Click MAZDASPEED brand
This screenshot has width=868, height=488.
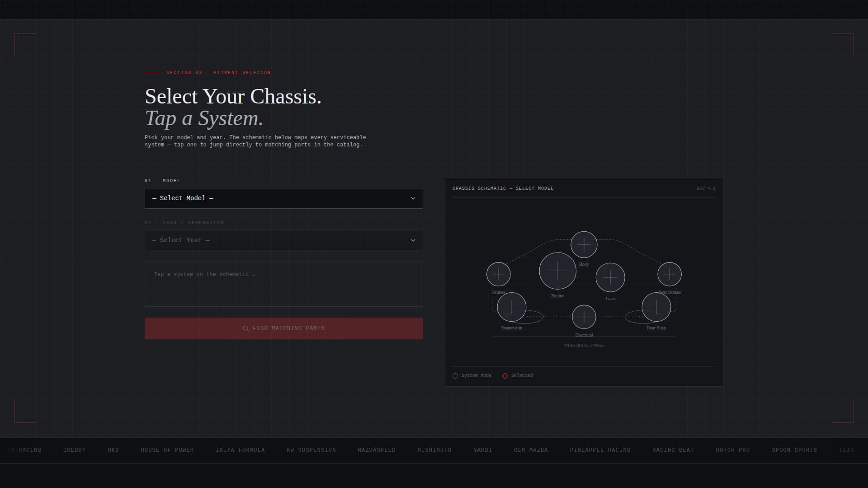click(x=376, y=450)
